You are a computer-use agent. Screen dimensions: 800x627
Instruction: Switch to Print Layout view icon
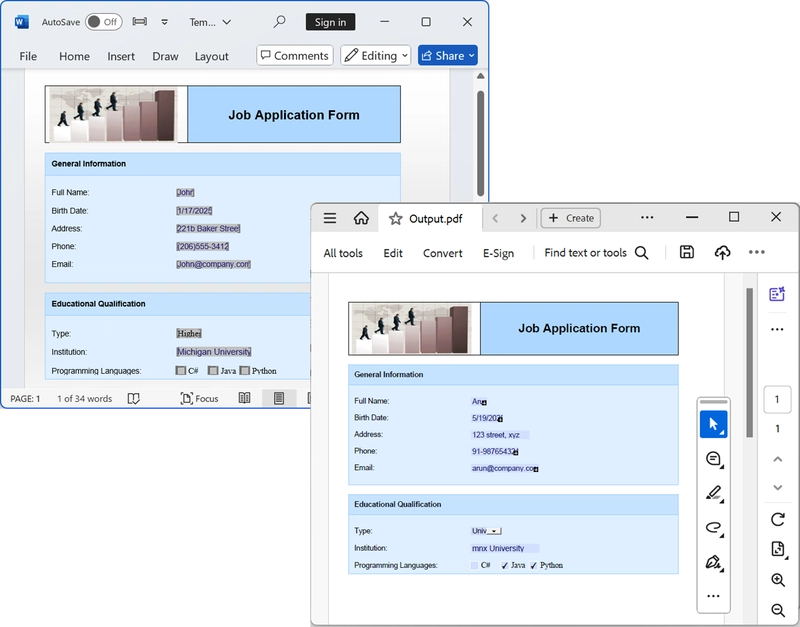tap(279, 398)
